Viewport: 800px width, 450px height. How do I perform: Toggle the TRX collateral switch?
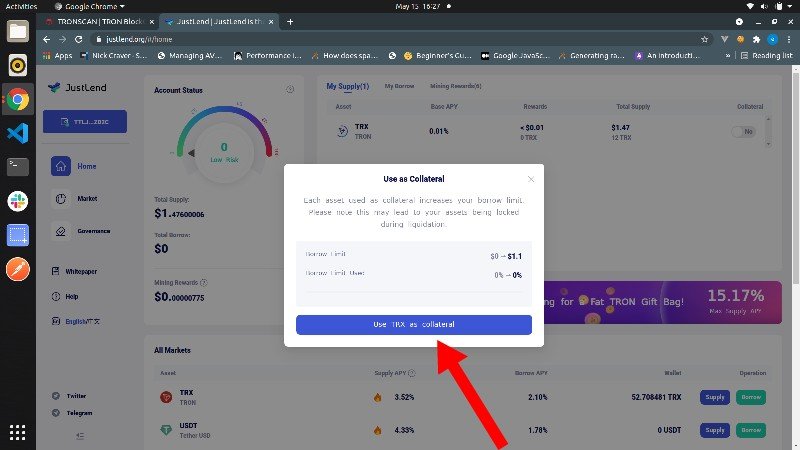pyautogui.click(x=743, y=132)
